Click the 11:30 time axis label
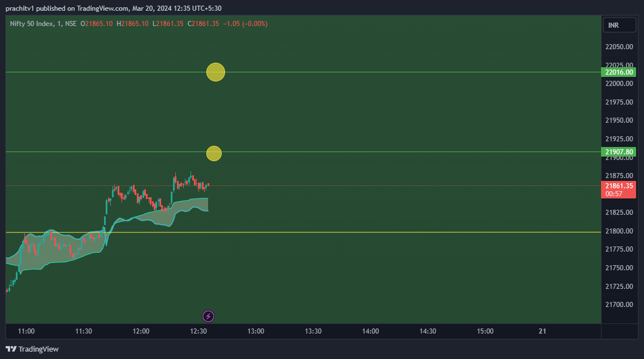The height and width of the screenshot is (359, 644). (x=83, y=331)
